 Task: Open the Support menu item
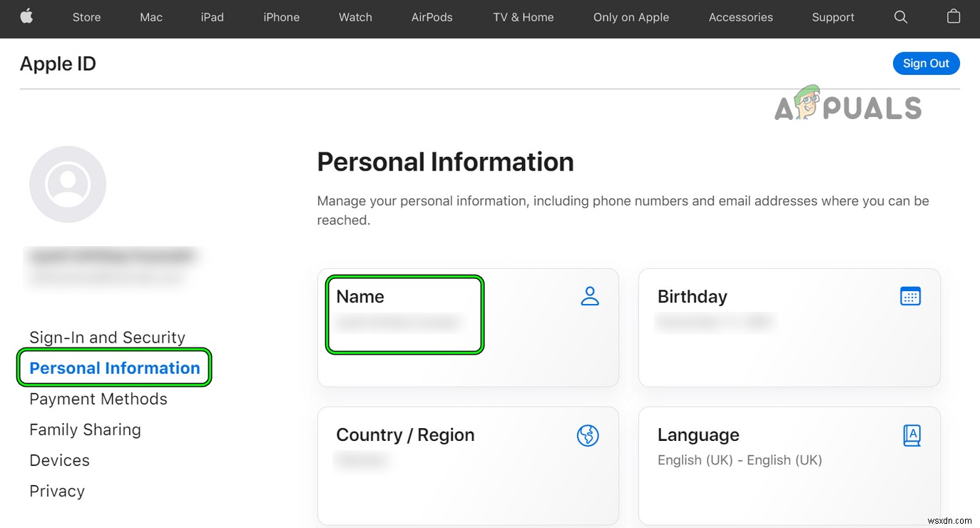(x=832, y=17)
